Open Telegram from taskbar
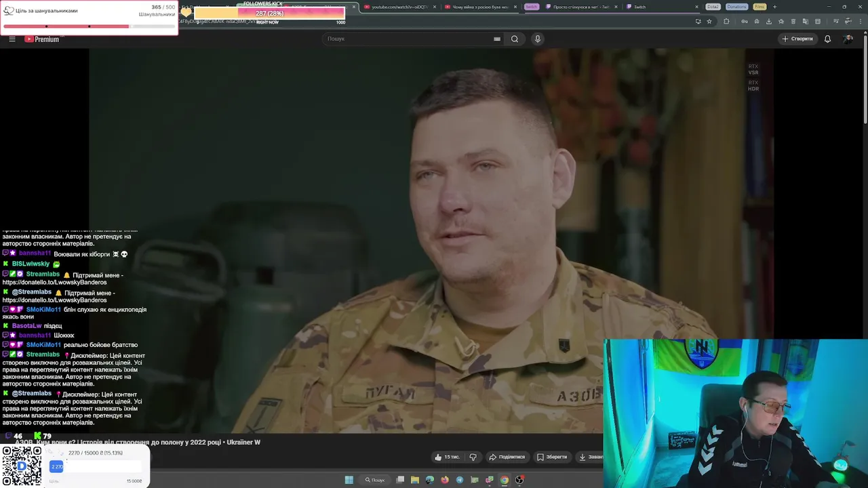 [460, 480]
